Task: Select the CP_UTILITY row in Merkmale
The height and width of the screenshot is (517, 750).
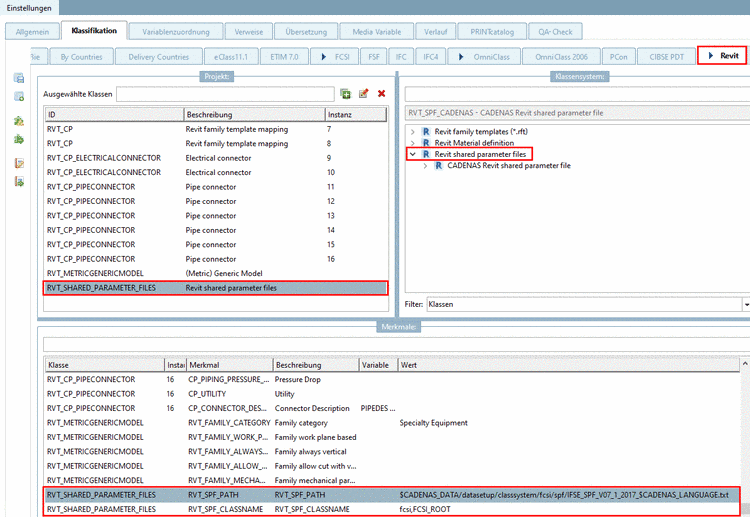Action: coord(392,394)
